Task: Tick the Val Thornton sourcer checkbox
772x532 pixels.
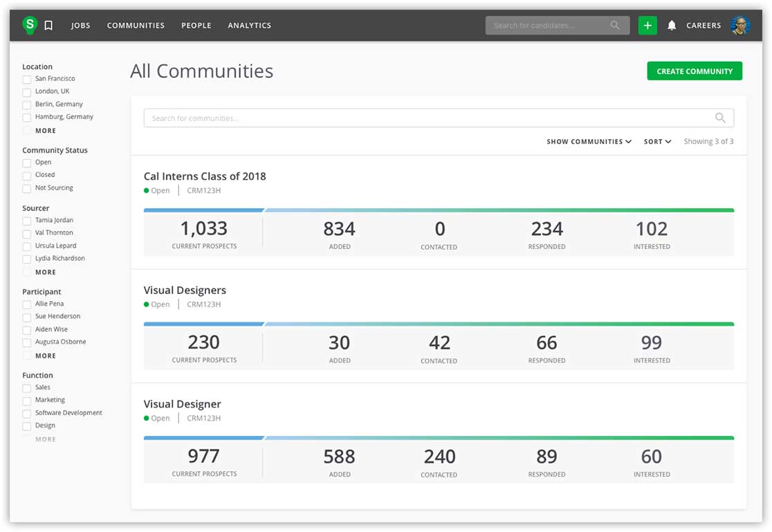Action: coord(27,234)
